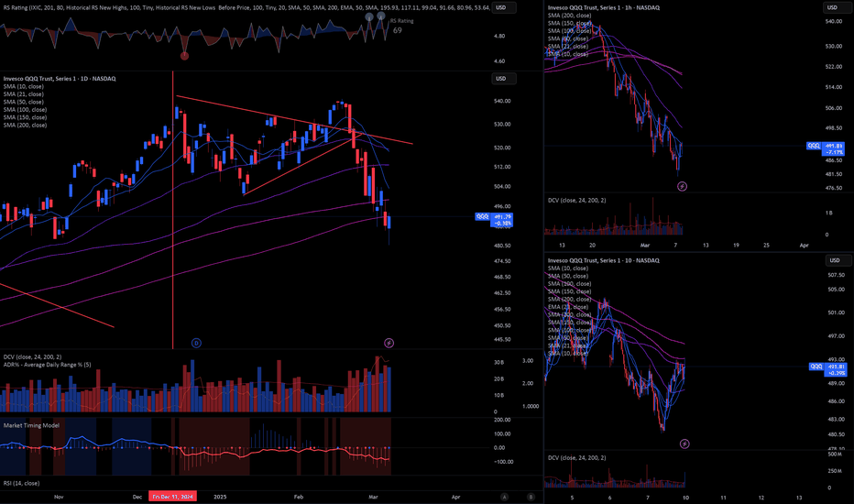Screen dimensions: 854x504
Task: Select SMA (100, close) legend on daily chart
Action: click(x=25, y=110)
